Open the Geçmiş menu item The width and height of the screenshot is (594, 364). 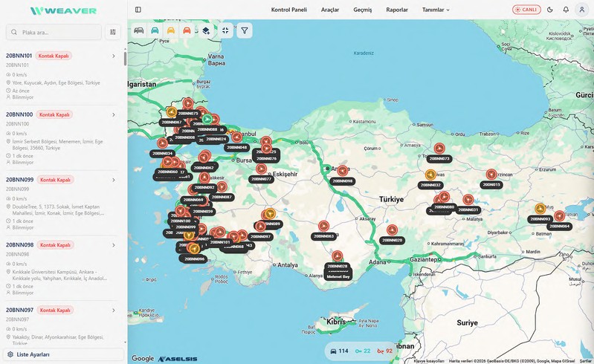[x=363, y=10]
